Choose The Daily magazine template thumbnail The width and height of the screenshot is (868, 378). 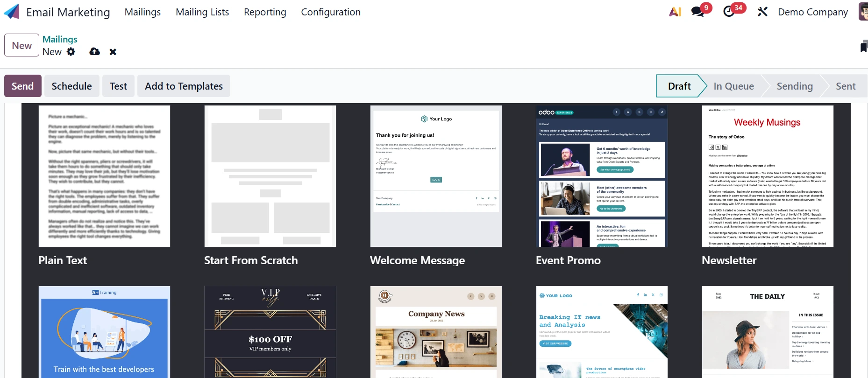pos(768,332)
